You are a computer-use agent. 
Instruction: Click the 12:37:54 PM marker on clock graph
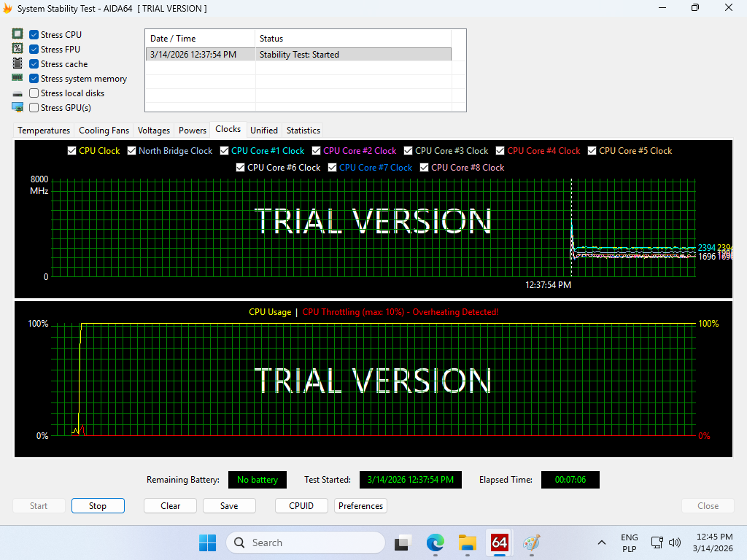pyautogui.click(x=548, y=285)
